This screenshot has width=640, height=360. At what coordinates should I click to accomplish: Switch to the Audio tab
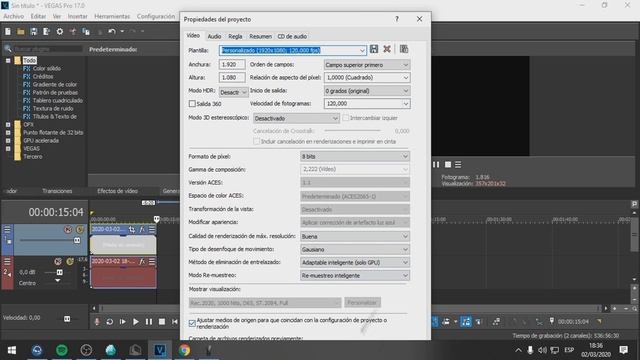214,36
